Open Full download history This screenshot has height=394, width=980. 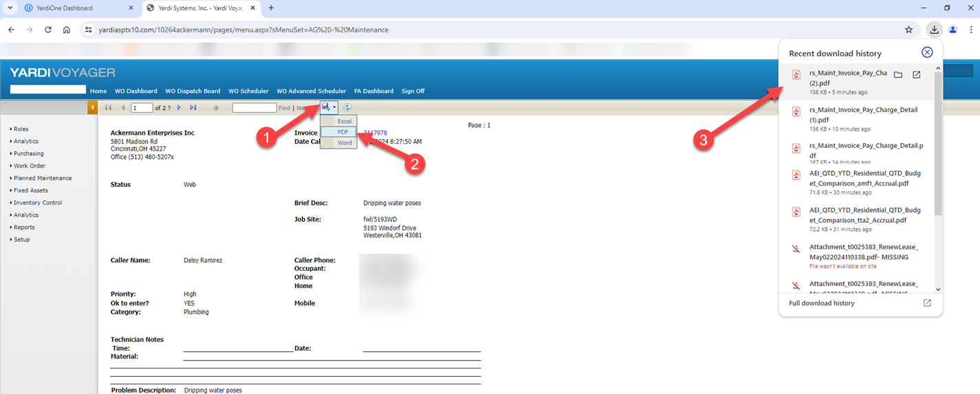tap(821, 303)
